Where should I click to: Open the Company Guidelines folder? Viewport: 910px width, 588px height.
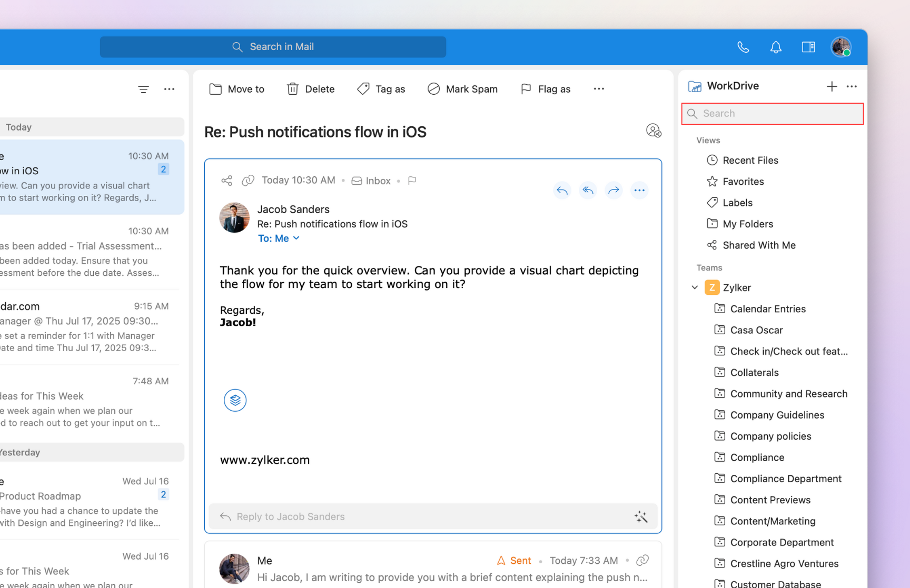pyautogui.click(x=769, y=415)
